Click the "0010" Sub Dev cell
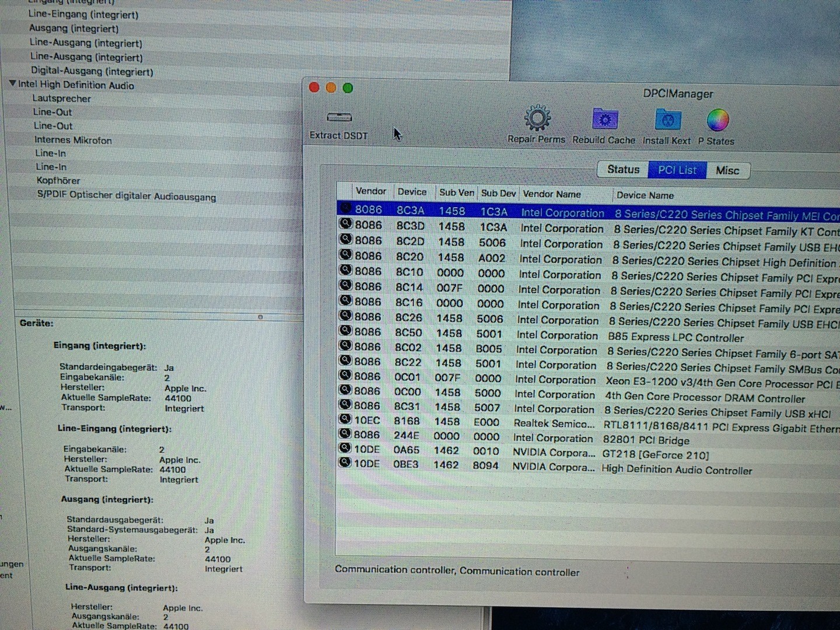 click(x=486, y=451)
